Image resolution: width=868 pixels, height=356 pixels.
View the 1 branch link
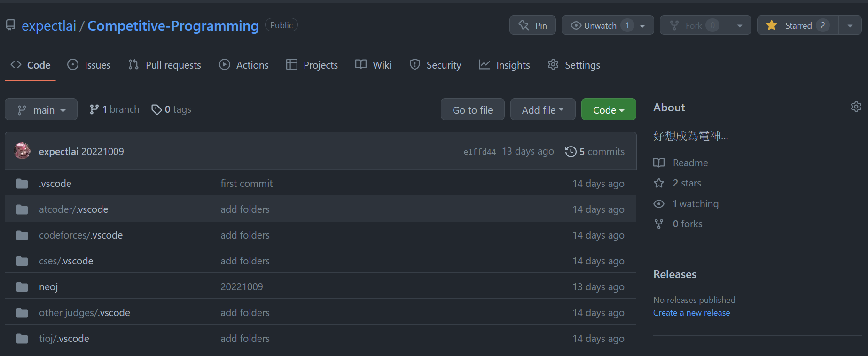tap(114, 109)
